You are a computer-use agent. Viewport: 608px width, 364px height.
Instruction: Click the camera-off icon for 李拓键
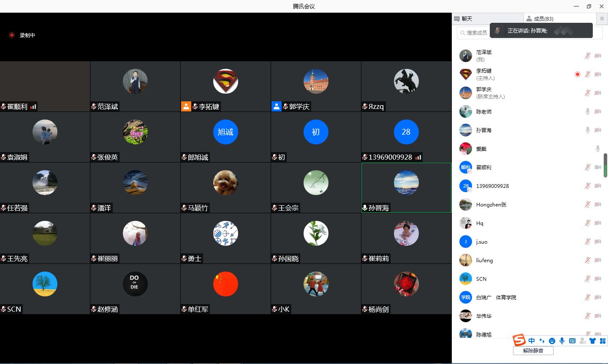[598, 74]
